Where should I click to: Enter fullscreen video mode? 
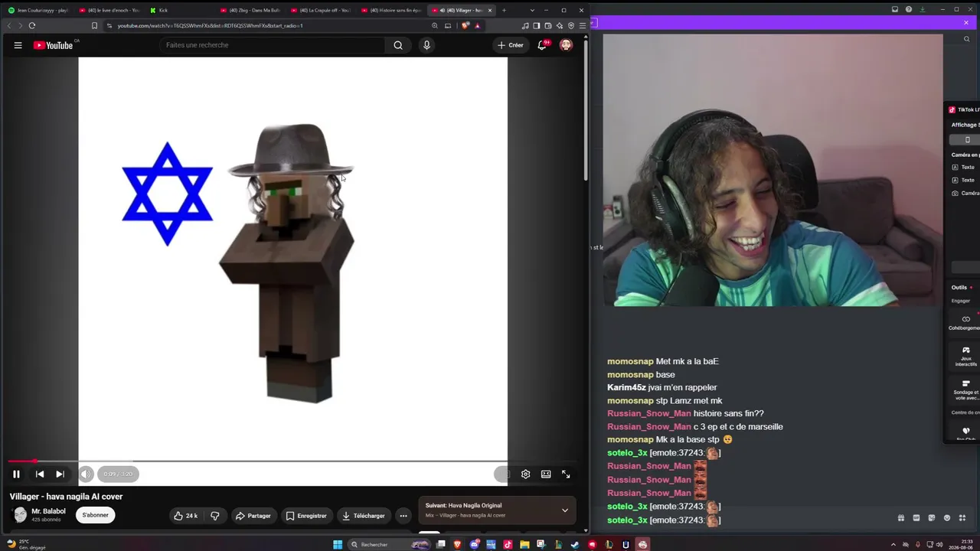click(566, 474)
